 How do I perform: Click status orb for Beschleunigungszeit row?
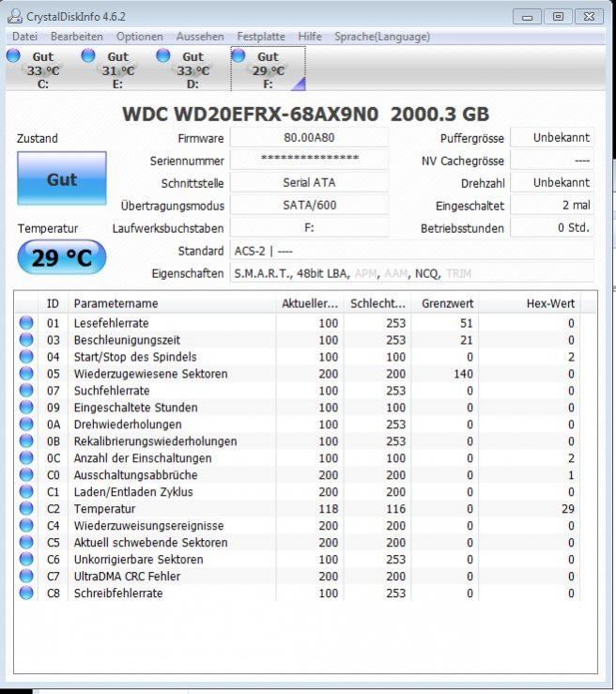(26, 339)
